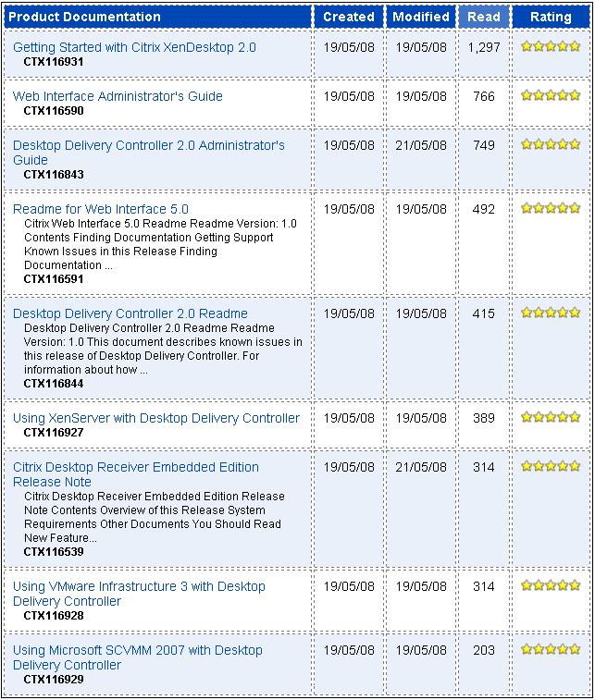Image resolution: width=595 pixels, height=700 pixels.
Task: Open Desktop Delivery Controller 2.0 Administrator's Guide
Action: 148,146
